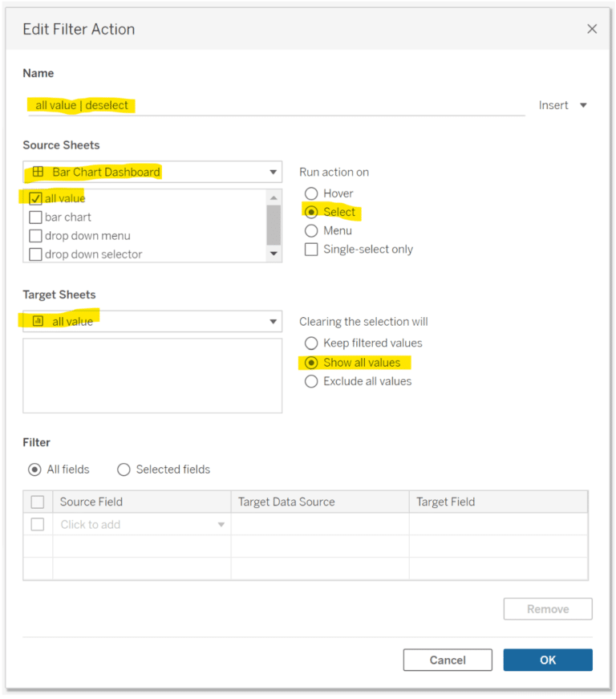Click the Remove button in the Filter section
Image resolution: width=616 pixels, height=699 pixels.
[548, 608]
